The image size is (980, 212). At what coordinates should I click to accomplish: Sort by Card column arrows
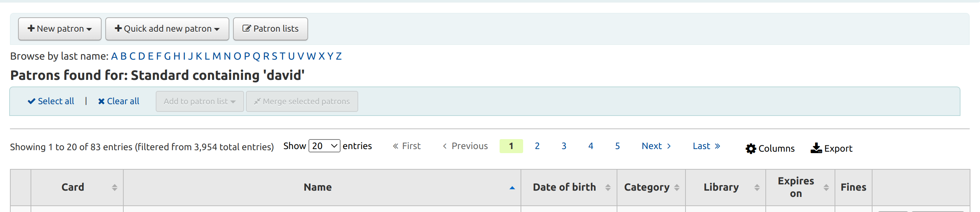pos(114,187)
